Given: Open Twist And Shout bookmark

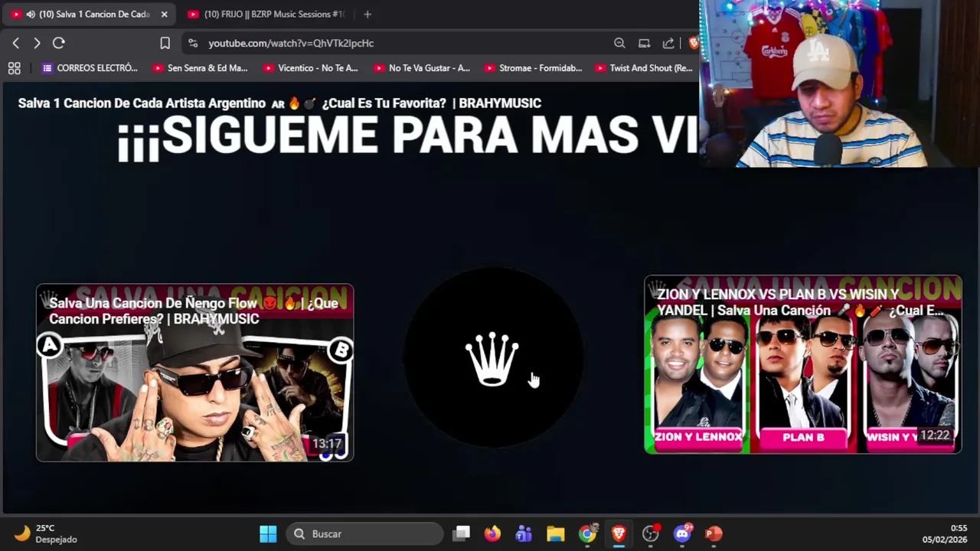Looking at the screenshot, I should pyautogui.click(x=644, y=68).
